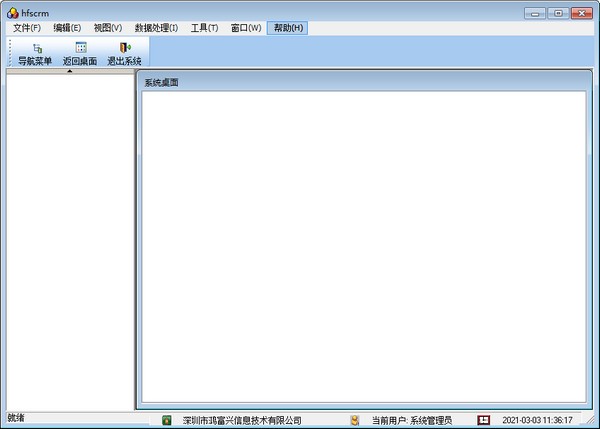Click the company name 深圳市鸿富兴信息技术有限公司 in status bar
This screenshot has width=600, height=429.
(242, 421)
